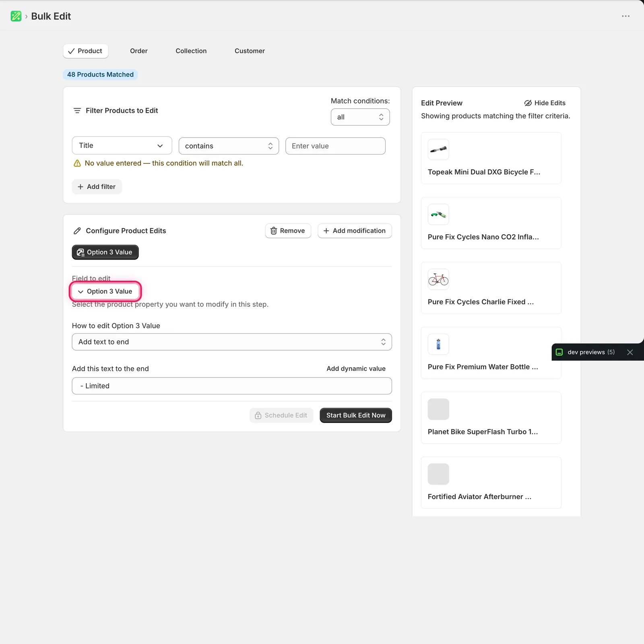Click the Pure Fix Cycles Nano CO2 title
Image resolution: width=644 pixels, height=644 pixels.
(483, 237)
